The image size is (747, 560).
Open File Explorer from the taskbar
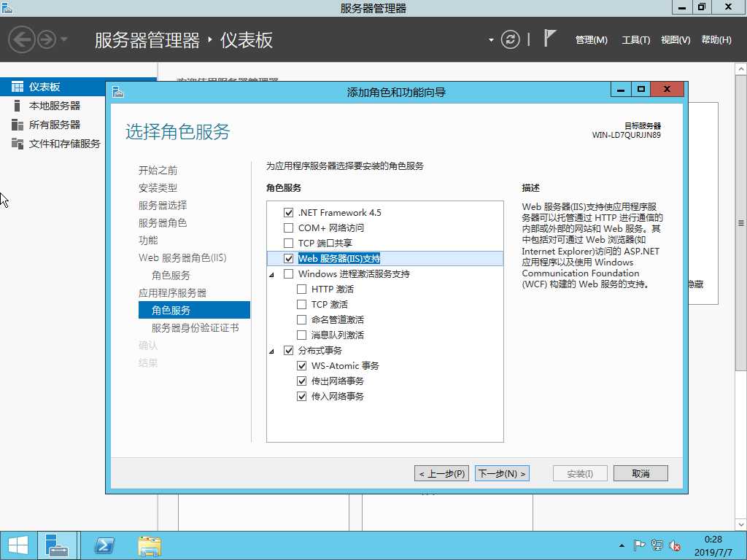click(x=150, y=545)
